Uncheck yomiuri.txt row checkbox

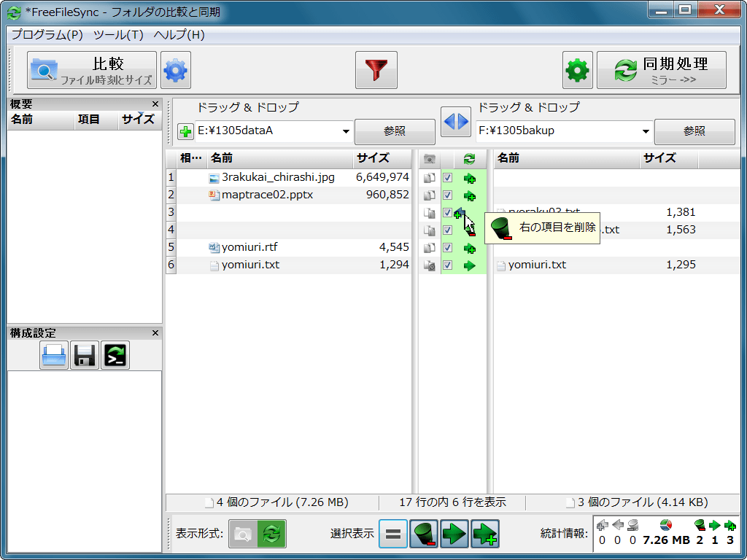[447, 265]
